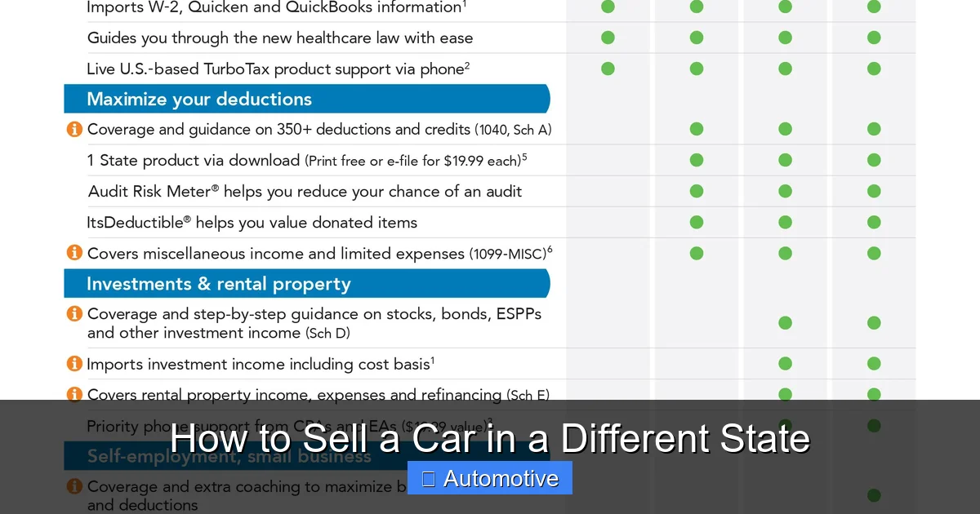This screenshot has width=980, height=514.
Task: Click the dark green dot for priority phone support
Action: (874, 425)
